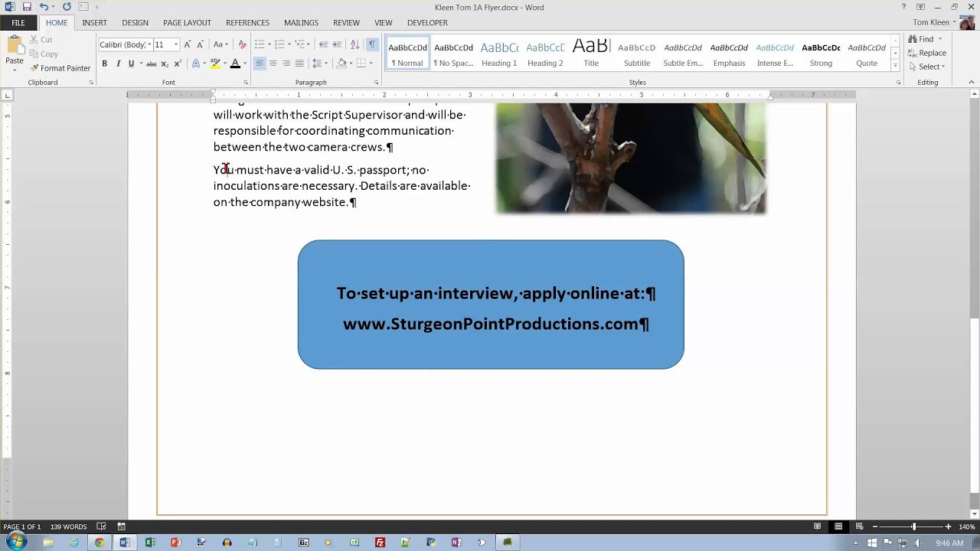Apply yellow text highlight color
980x551 pixels.
215,64
